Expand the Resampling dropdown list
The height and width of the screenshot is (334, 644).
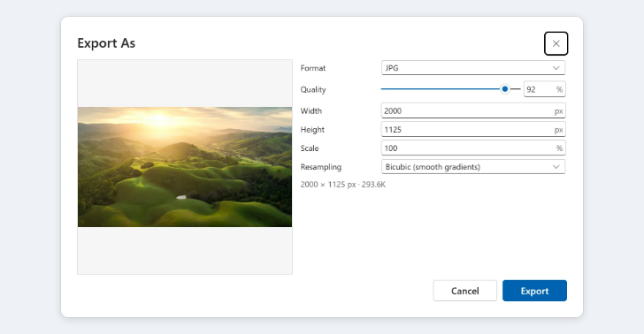coord(473,167)
